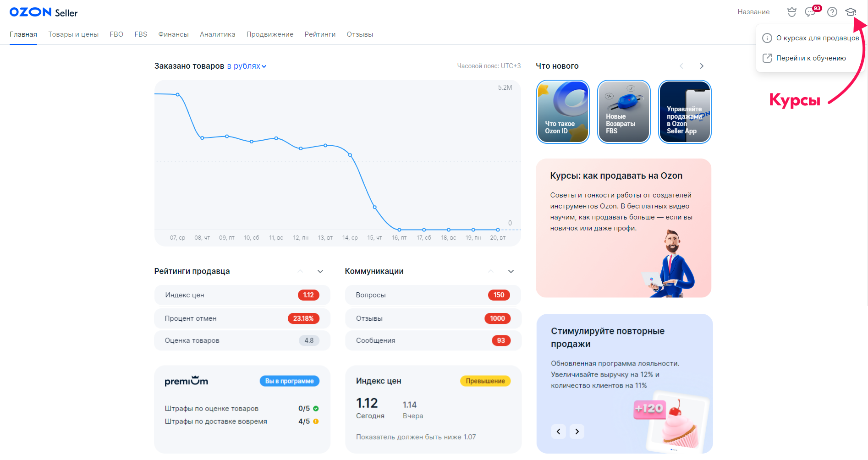Click the OZON Seller logo
Image resolution: width=868 pixels, height=460 pixels.
tap(44, 12)
